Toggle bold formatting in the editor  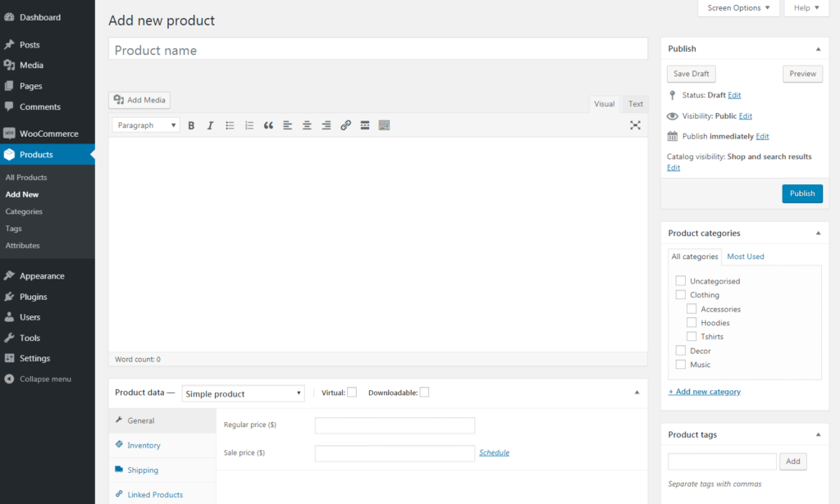pyautogui.click(x=191, y=125)
